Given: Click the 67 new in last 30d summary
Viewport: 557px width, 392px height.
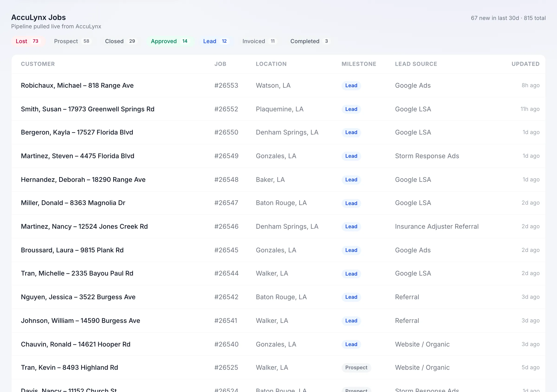Looking at the screenshot, I should pyautogui.click(x=495, y=18).
